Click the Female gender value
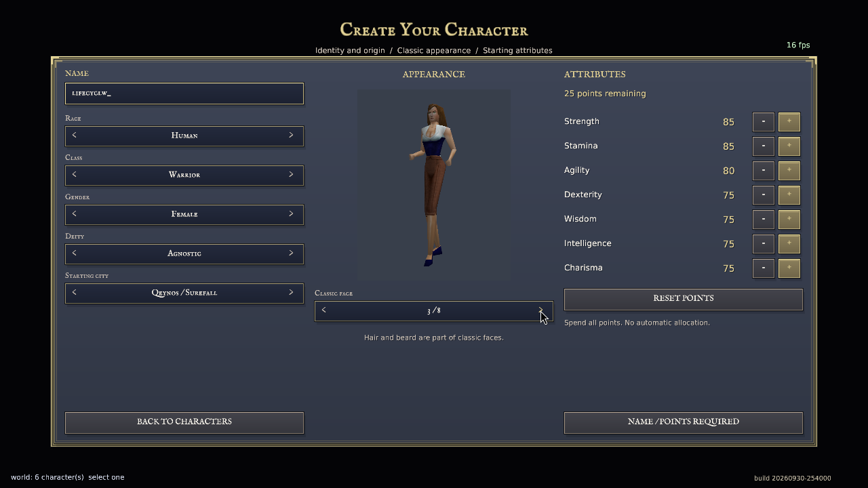The height and width of the screenshot is (488, 868). pos(184,214)
